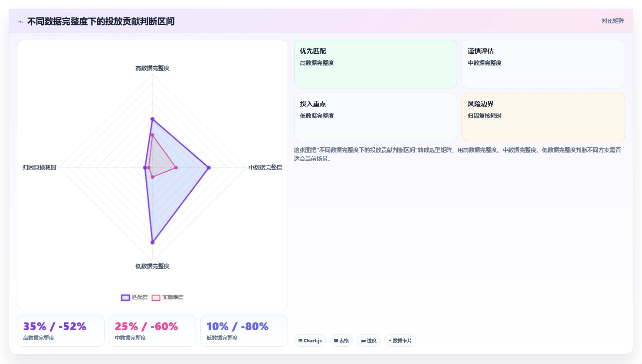642x364 pixels.
Task: Toggle the 匹配度 legend swatch
Action: coord(125,298)
